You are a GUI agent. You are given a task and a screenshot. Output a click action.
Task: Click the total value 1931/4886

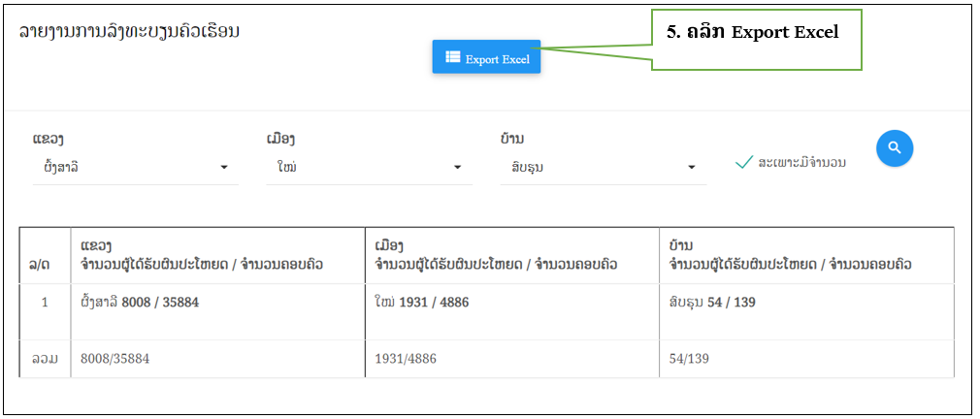408,359
